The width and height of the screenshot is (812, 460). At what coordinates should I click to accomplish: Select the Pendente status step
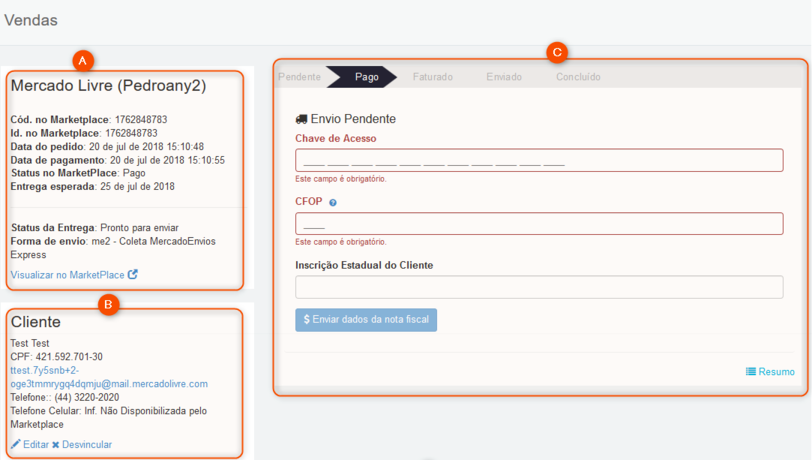[x=299, y=77]
